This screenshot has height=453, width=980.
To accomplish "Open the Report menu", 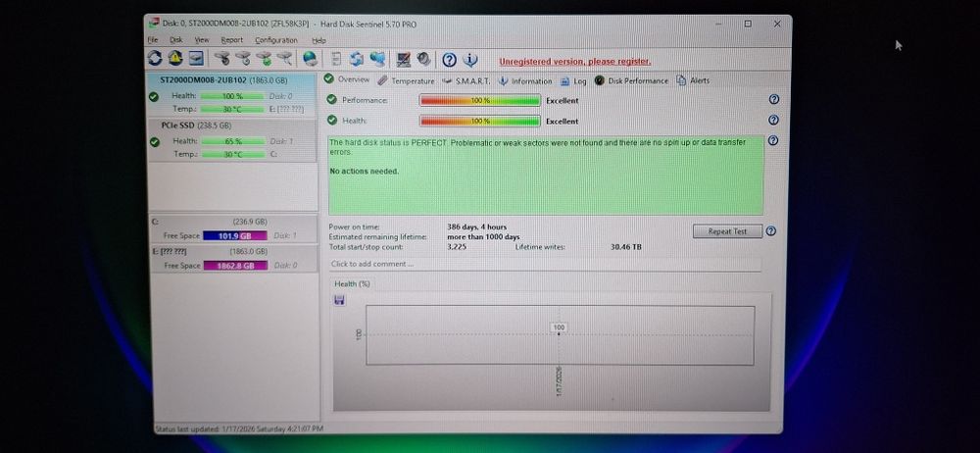I will tap(232, 40).
